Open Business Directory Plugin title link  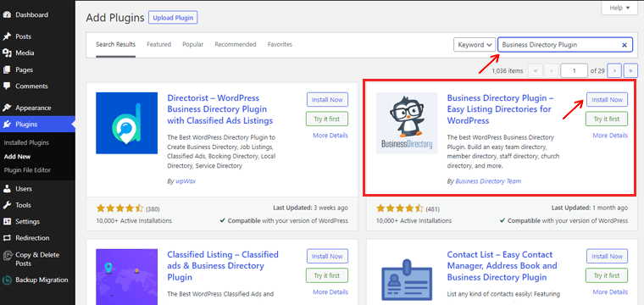pos(500,109)
